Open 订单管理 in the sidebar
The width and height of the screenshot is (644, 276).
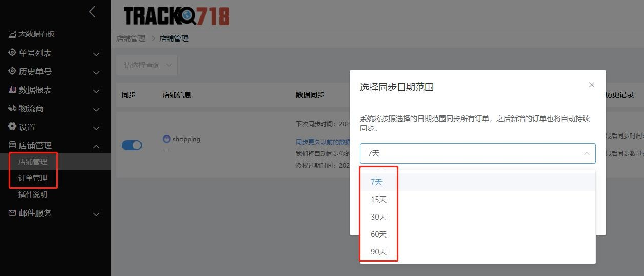(x=33, y=178)
